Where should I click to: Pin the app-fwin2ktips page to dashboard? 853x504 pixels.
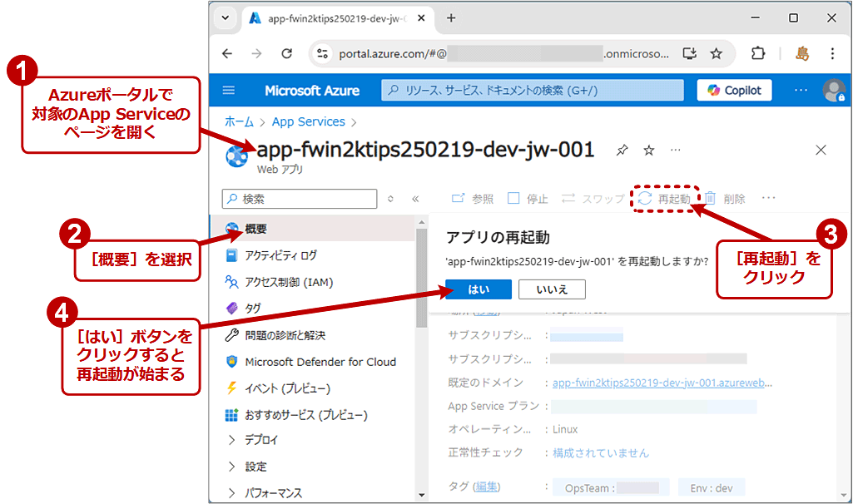(621, 151)
